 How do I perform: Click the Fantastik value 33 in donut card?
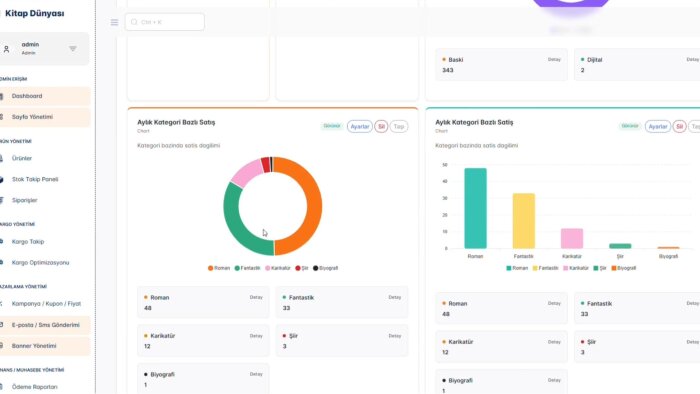coord(286,308)
